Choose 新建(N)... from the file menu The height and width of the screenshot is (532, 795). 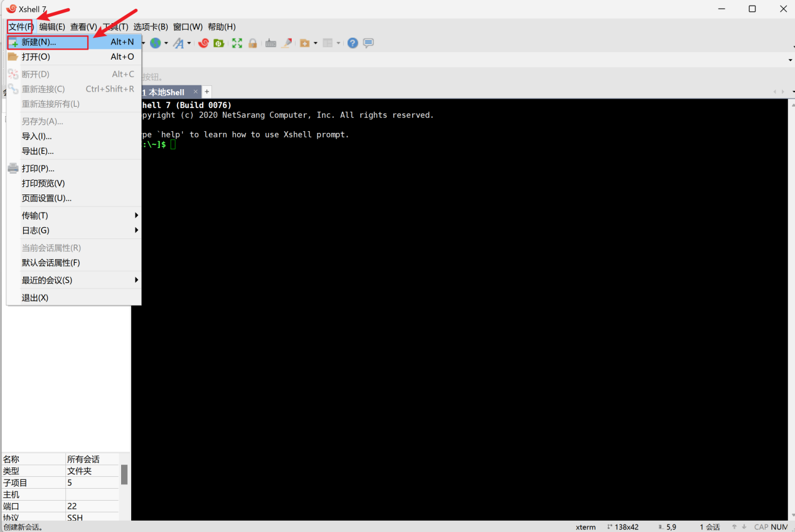point(74,42)
